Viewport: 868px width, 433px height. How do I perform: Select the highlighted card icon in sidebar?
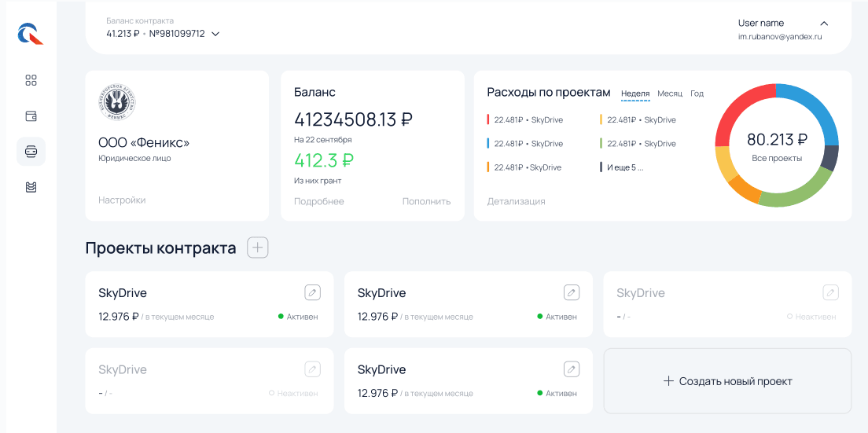point(31,152)
